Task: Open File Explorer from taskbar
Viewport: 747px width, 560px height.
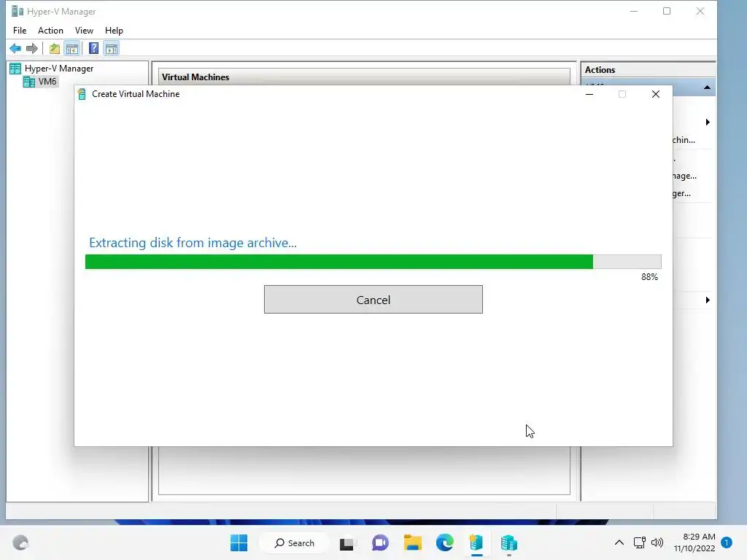Action: pos(413,542)
